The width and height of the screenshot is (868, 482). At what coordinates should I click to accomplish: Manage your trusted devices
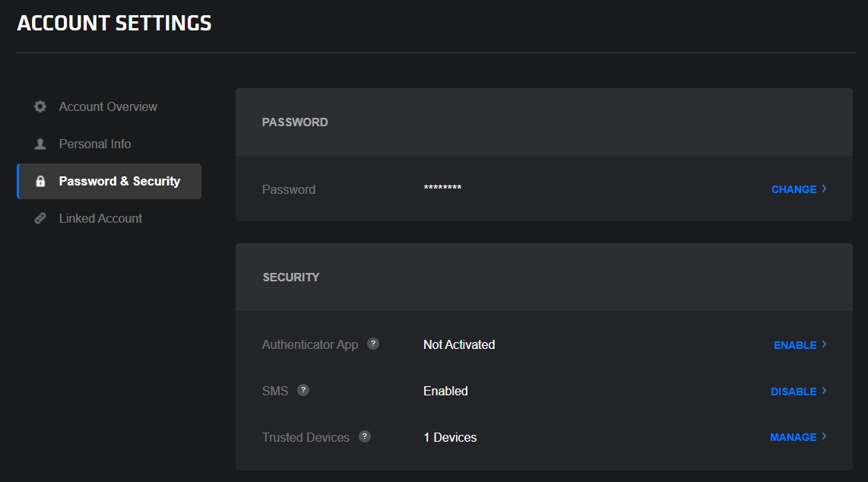click(793, 436)
